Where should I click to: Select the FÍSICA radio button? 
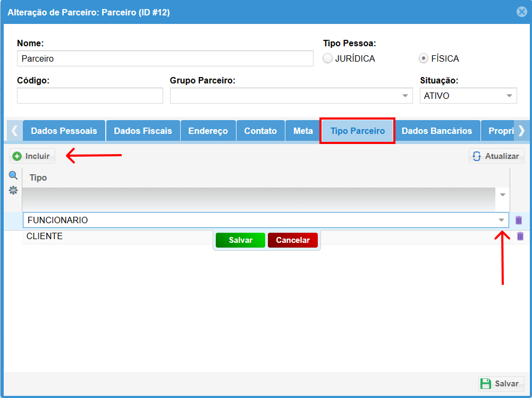point(424,58)
